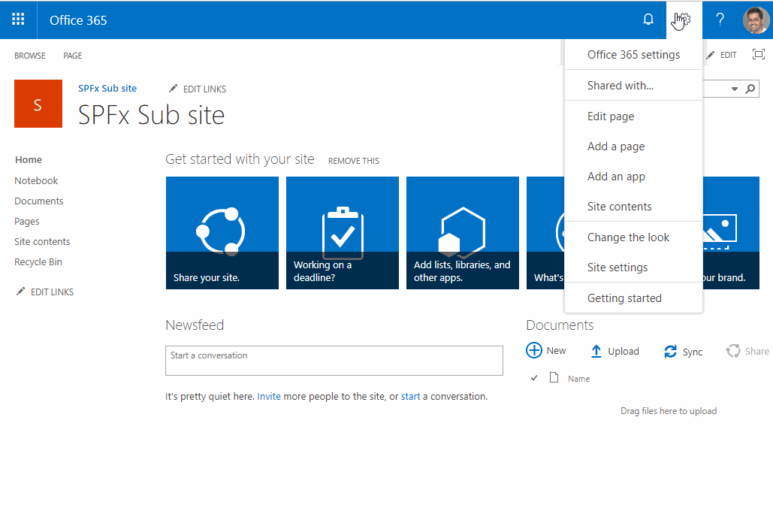Open Pages in left navigation
773x532 pixels.
26,222
